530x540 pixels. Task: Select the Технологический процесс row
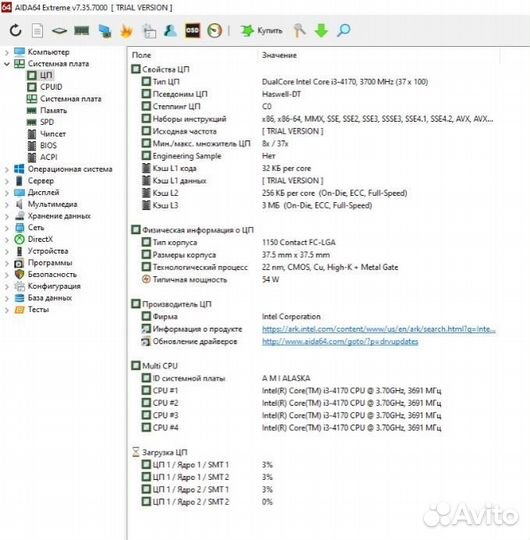coord(270,267)
